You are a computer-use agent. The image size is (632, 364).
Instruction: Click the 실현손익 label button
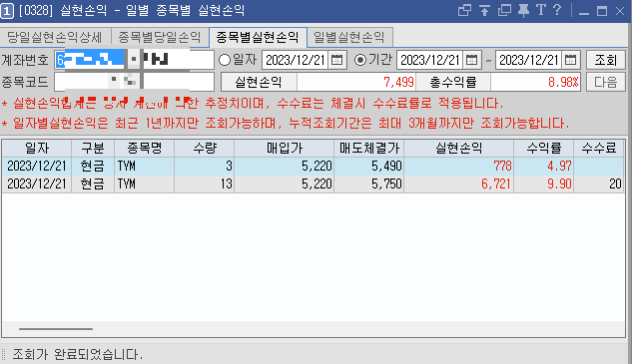pyautogui.click(x=259, y=82)
